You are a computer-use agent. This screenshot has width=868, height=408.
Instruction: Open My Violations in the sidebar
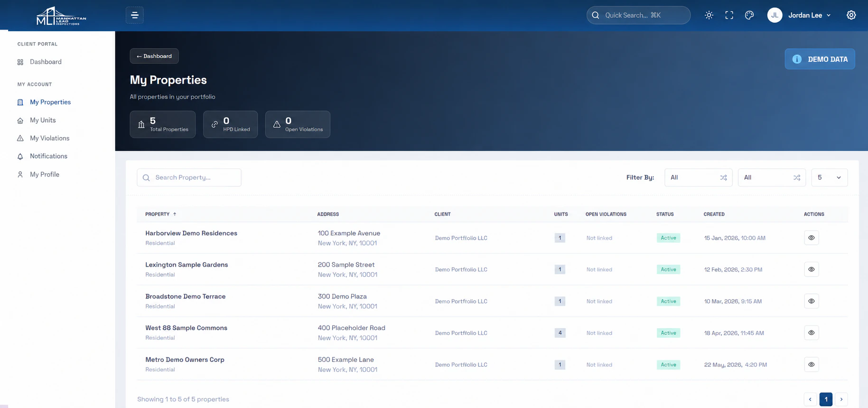click(x=49, y=138)
